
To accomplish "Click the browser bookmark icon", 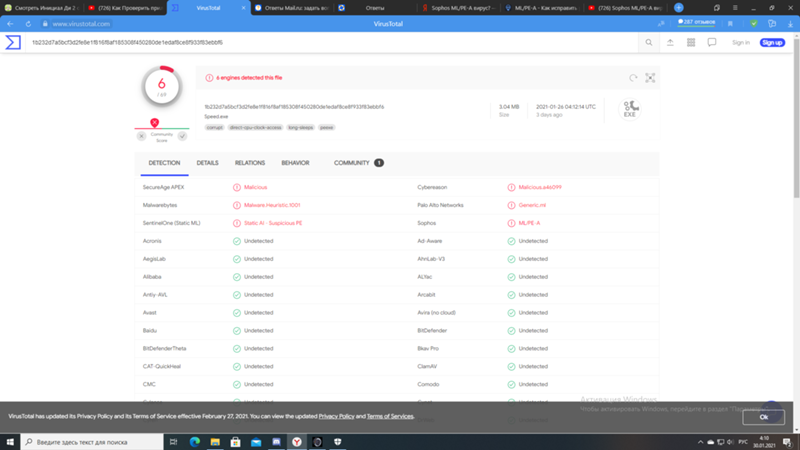I will [x=731, y=24].
